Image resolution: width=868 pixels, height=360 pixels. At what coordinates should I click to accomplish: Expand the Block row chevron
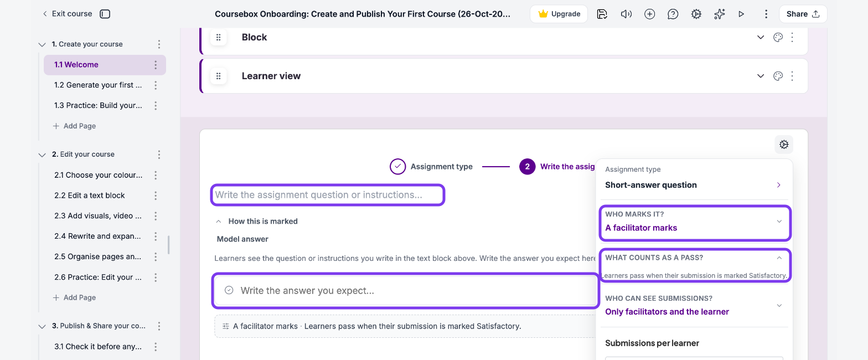(x=761, y=37)
